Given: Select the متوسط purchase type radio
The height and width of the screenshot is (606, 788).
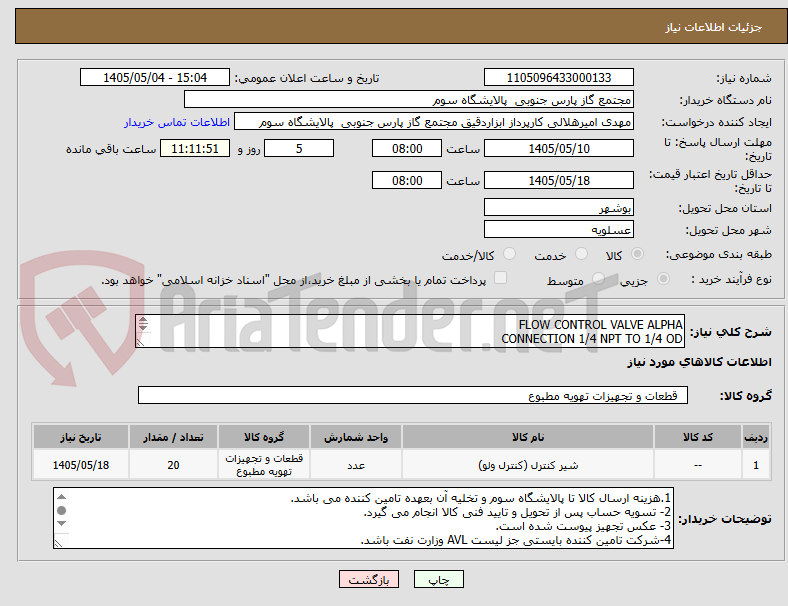Looking at the screenshot, I should tap(598, 279).
